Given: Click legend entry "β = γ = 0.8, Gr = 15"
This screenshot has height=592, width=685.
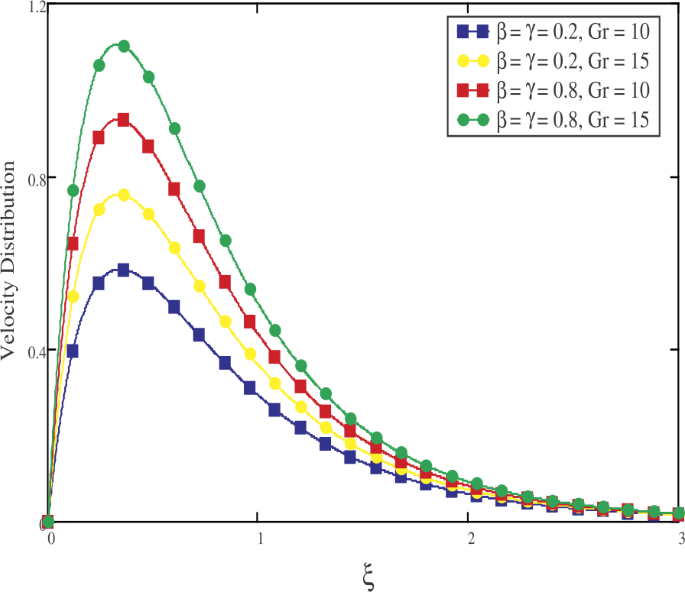Looking at the screenshot, I should coord(553,120).
